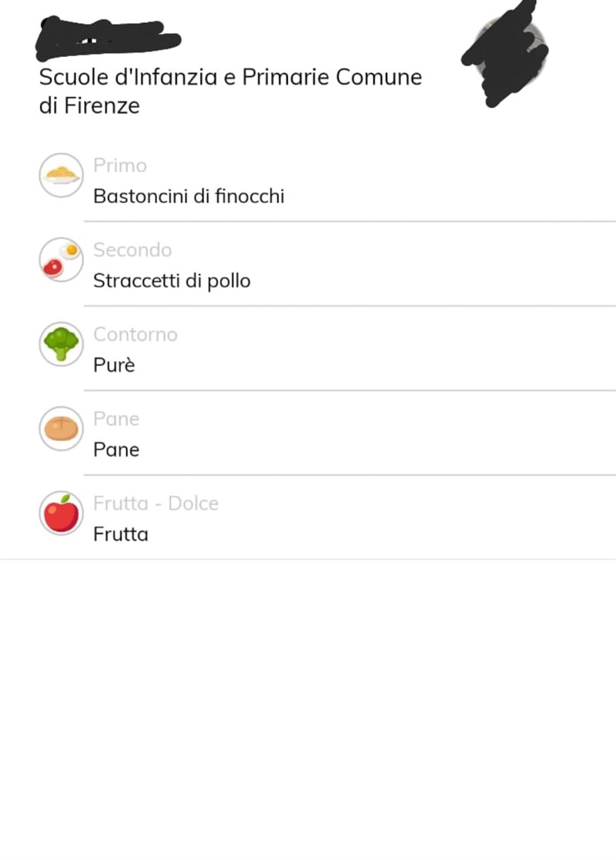Click the Frutta - Dolce heading
This screenshot has height=860, width=616.
click(x=156, y=504)
